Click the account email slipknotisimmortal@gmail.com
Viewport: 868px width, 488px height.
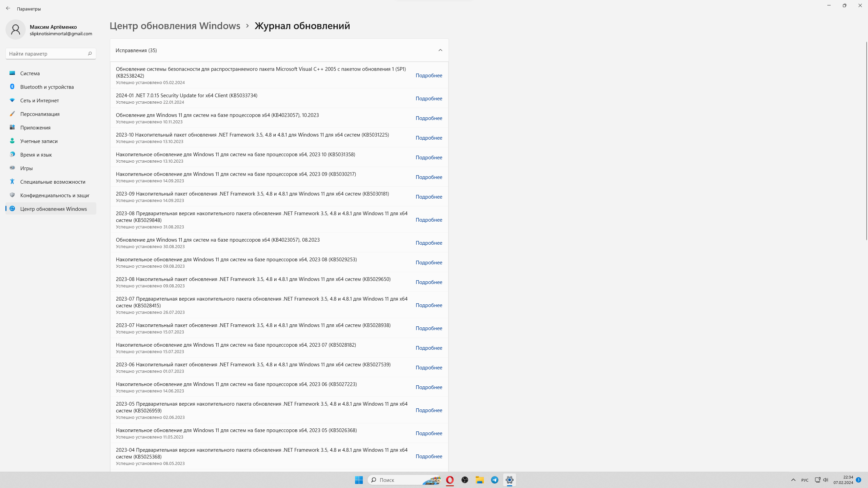coord(61,34)
